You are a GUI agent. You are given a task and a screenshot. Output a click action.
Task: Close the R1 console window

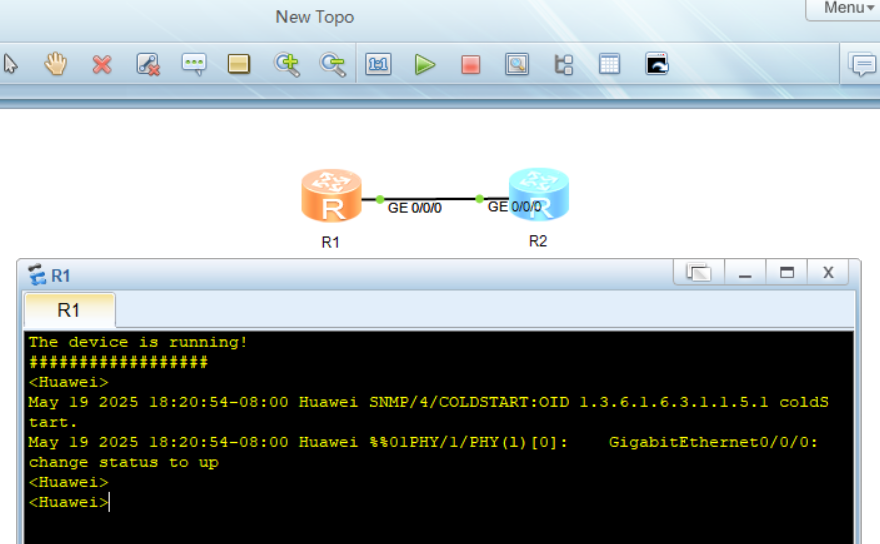coord(828,272)
